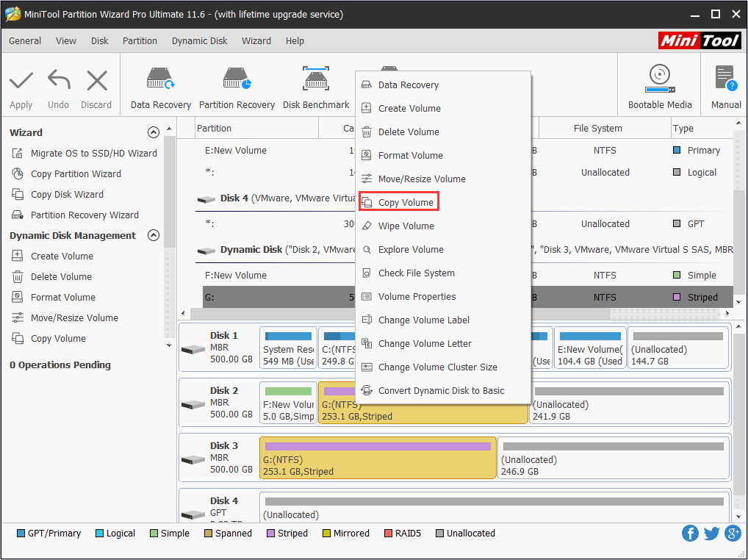The height and width of the screenshot is (560, 748).
Task: Click the Discard X icon
Action: point(97,80)
